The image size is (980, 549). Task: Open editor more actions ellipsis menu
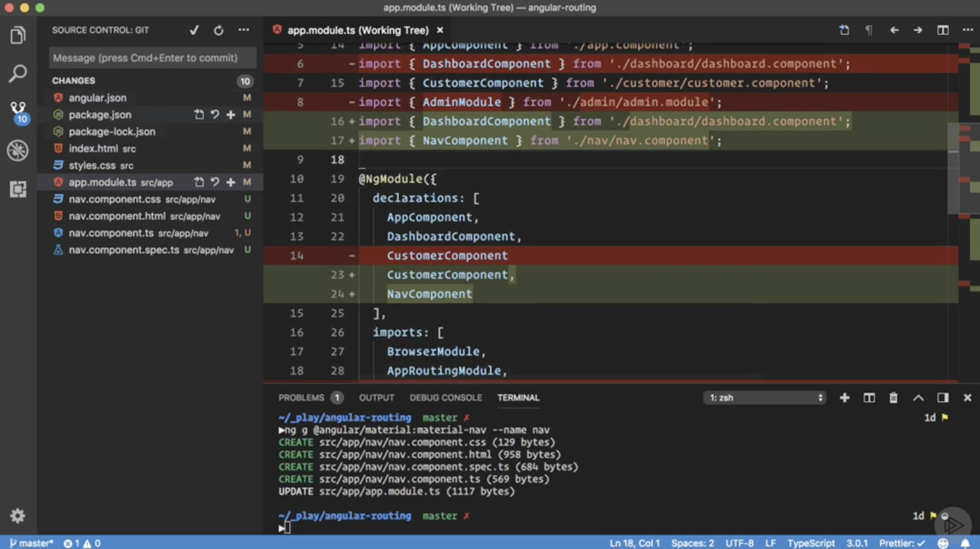pos(968,30)
